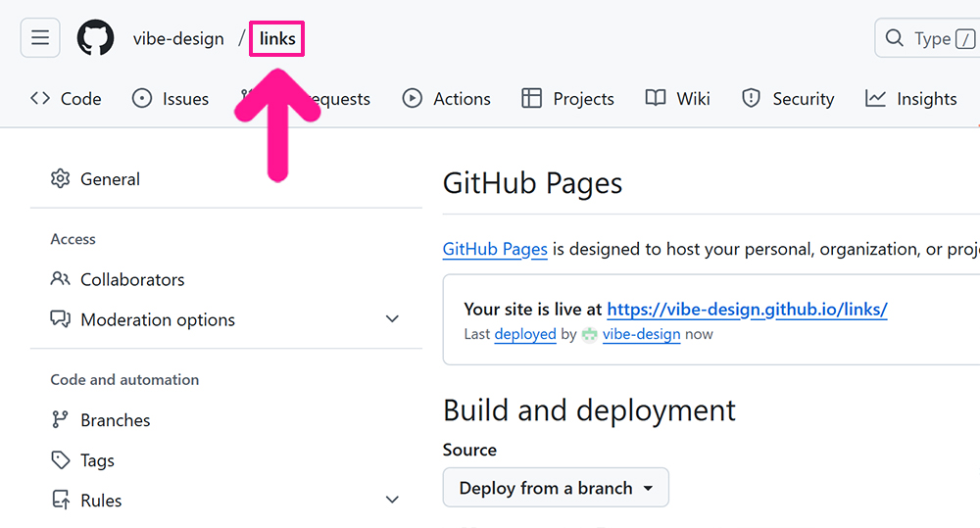Expand the Rules section chevron

[392, 501]
